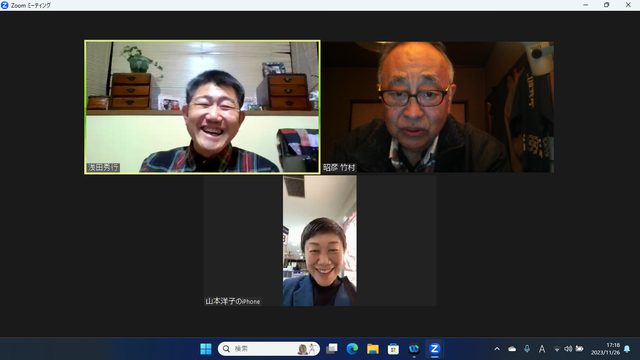
Task: Open Microsoft Store from the taskbar
Action: click(393, 349)
